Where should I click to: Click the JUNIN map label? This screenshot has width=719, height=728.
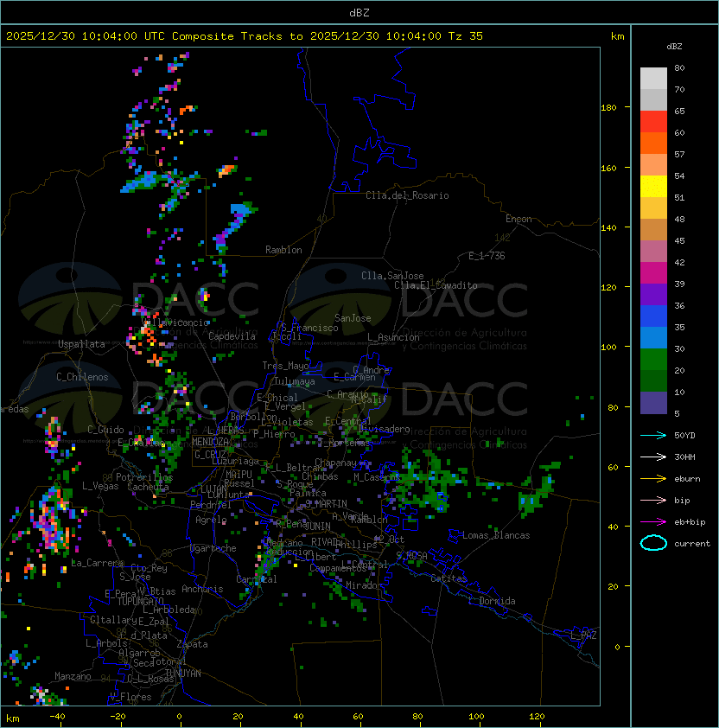(317, 526)
